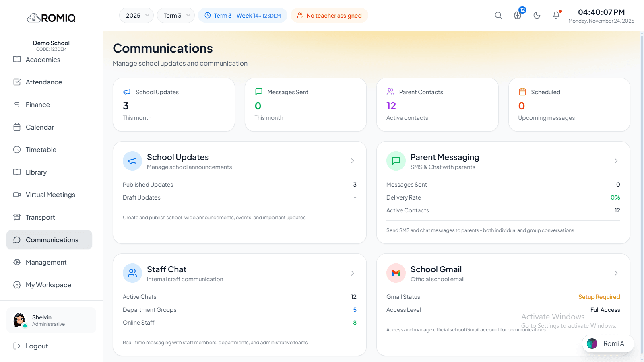644x362 pixels.
Task: Open the Romi AI assistant button
Action: click(x=608, y=343)
